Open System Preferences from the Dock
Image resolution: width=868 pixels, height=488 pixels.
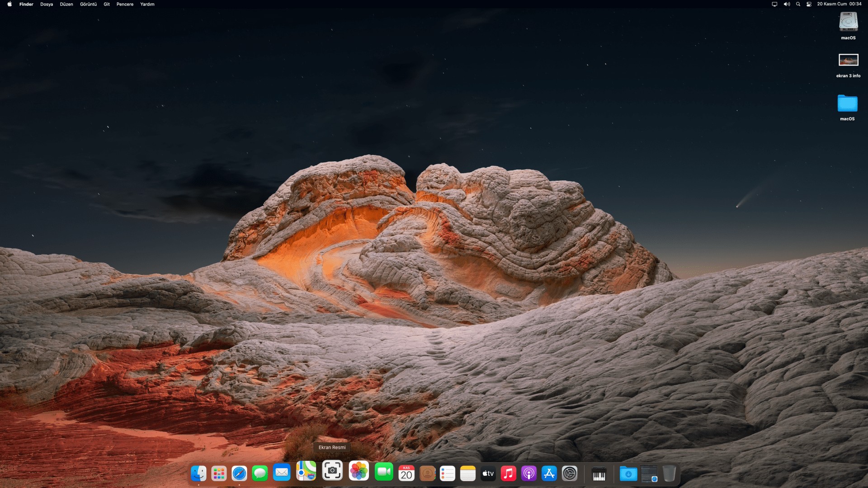pos(569,474)
